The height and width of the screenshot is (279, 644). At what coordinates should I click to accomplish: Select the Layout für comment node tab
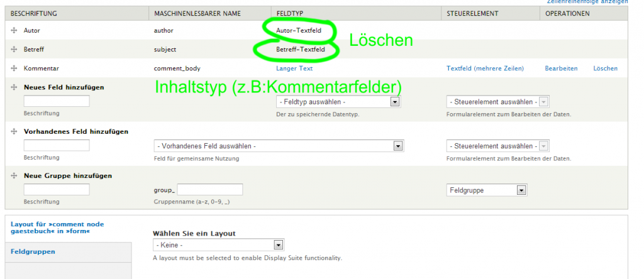click(x=57, y=227)
